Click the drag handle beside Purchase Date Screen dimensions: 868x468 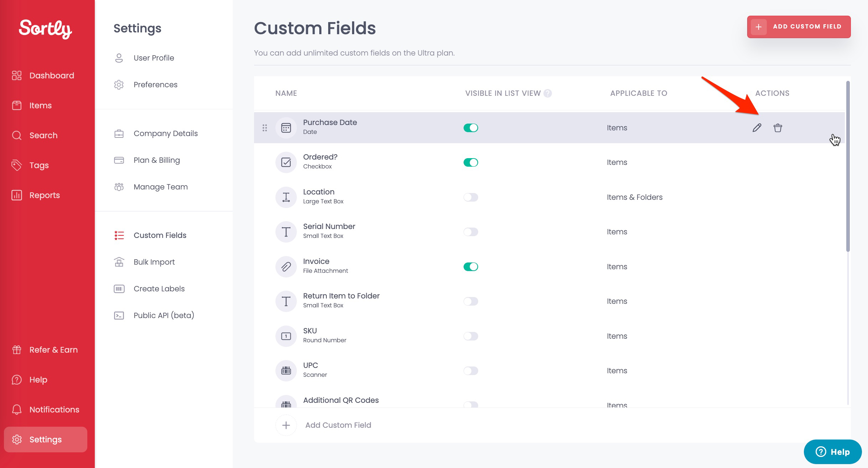[x=264, y=128]
